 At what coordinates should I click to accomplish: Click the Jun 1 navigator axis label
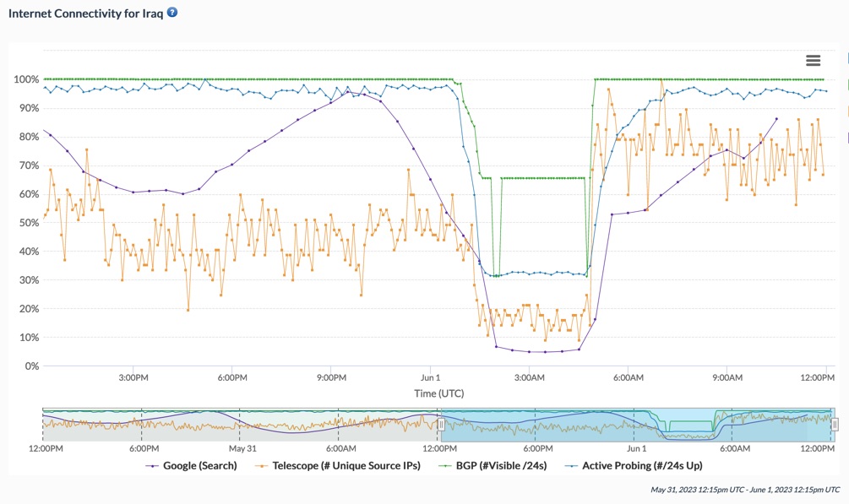tap(637, 448)
